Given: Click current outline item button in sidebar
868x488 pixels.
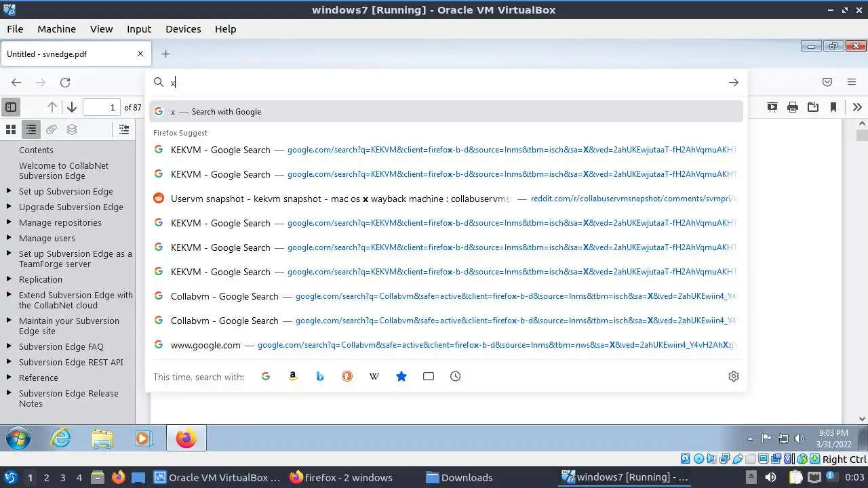Looking at the screenshot, I should coord(124,129).
